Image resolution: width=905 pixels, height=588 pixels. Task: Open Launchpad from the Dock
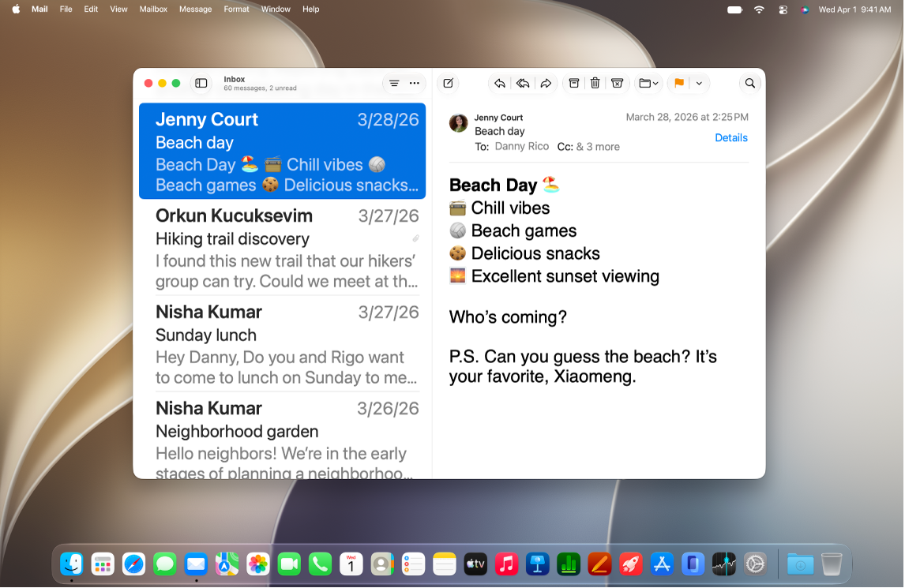click(x=103, y=564)
